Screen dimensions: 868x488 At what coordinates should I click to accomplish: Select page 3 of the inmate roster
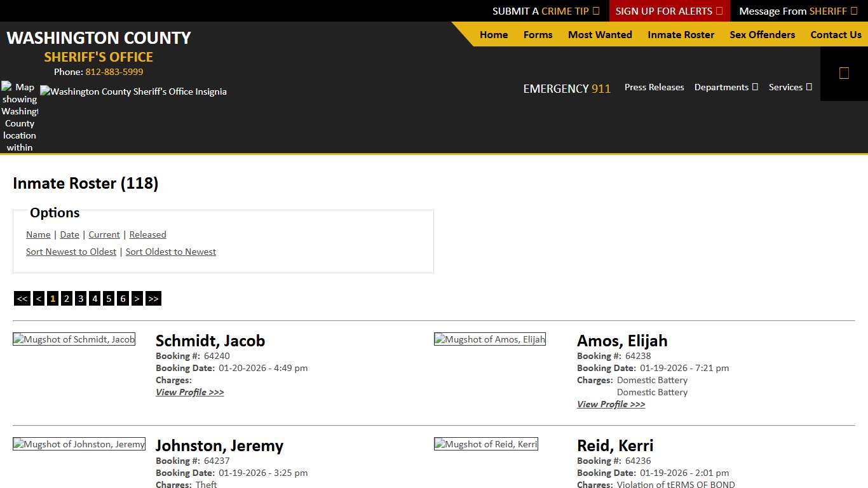click(x=81, y=298)
